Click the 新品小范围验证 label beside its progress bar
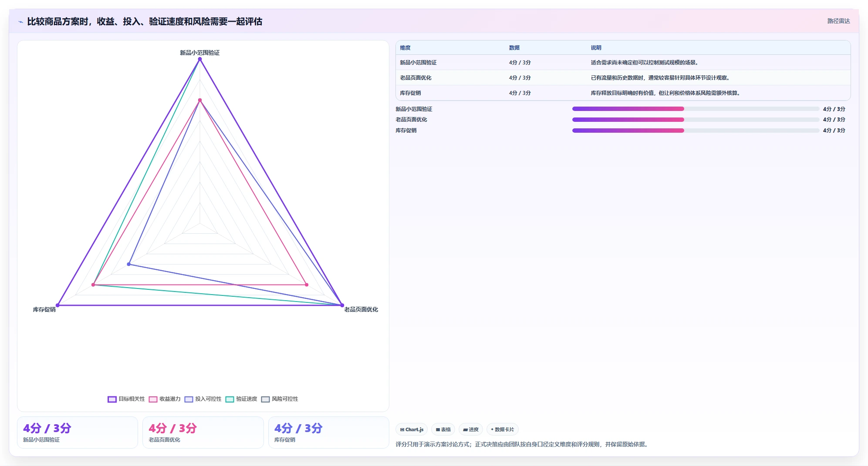Screen dimensions: 868x466 tap(414, 109)
